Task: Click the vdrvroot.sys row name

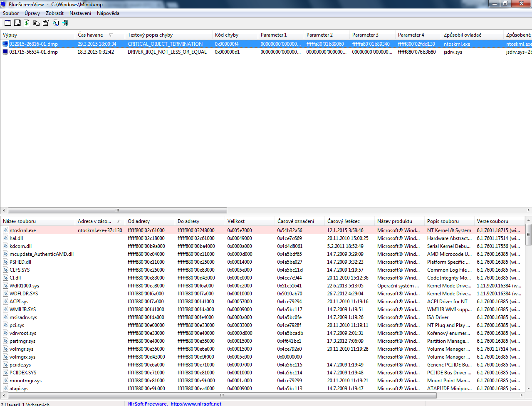Action: click(23, 333)
